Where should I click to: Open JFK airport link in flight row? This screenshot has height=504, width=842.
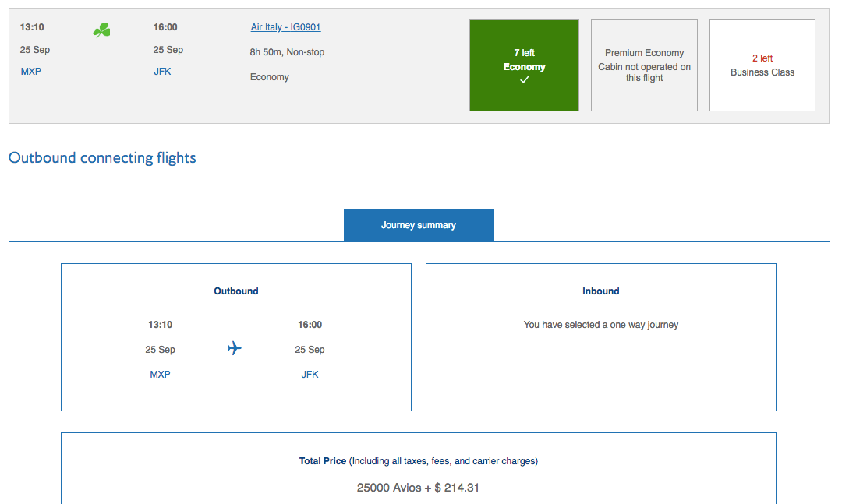(162, 72)
